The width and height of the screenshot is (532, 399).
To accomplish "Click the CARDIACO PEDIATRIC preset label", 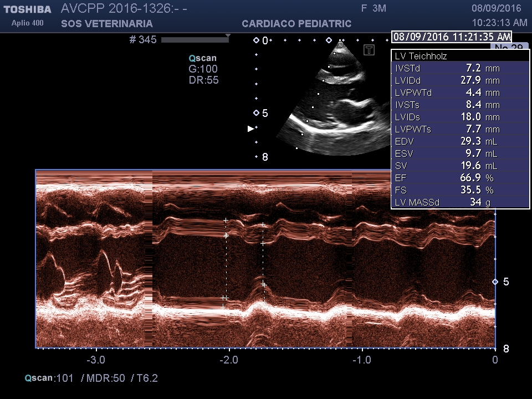I will click(296, 24).
